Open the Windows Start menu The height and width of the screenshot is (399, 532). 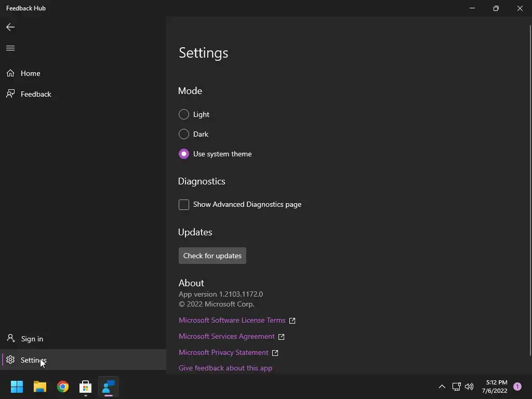[x=17, y=387]
